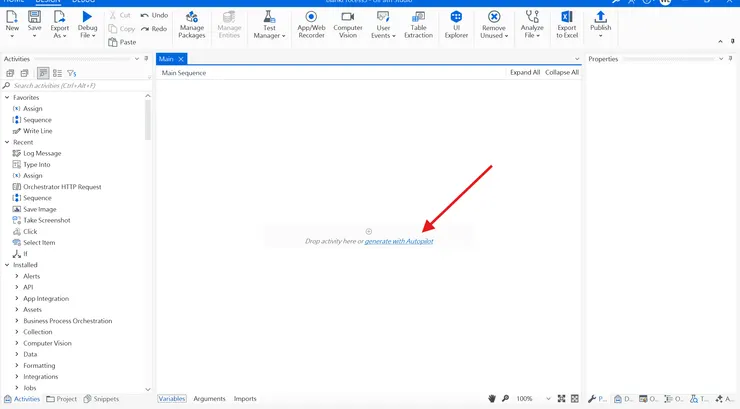The height and width of the screenshot is (409, 740).
Task: Click Fit to Screen icon
Action: click(x=561, y=399)
